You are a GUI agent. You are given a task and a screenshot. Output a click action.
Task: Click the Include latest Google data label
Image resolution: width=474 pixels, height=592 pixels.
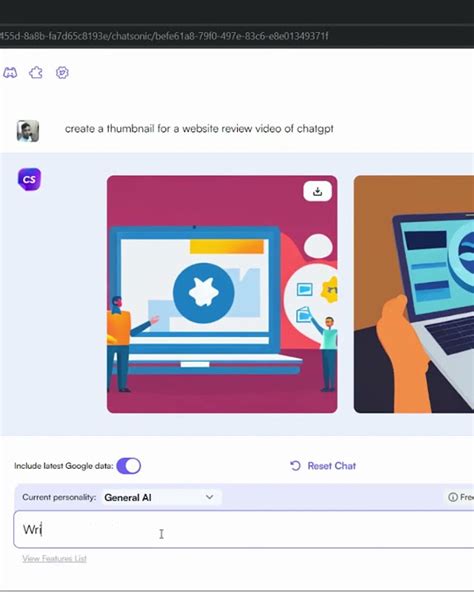[64, 466]
